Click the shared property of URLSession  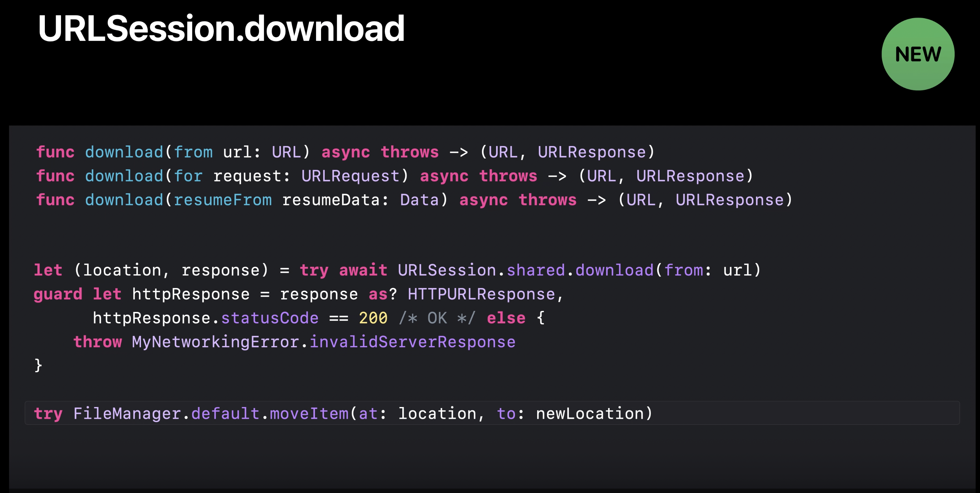coord(536,270)
